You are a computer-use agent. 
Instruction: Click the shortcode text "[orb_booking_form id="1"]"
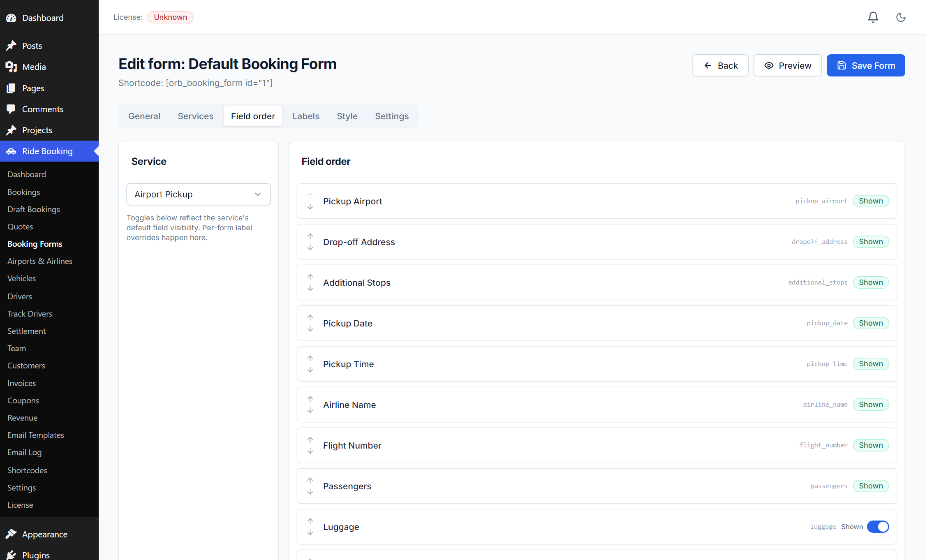(x=219, y=83)
